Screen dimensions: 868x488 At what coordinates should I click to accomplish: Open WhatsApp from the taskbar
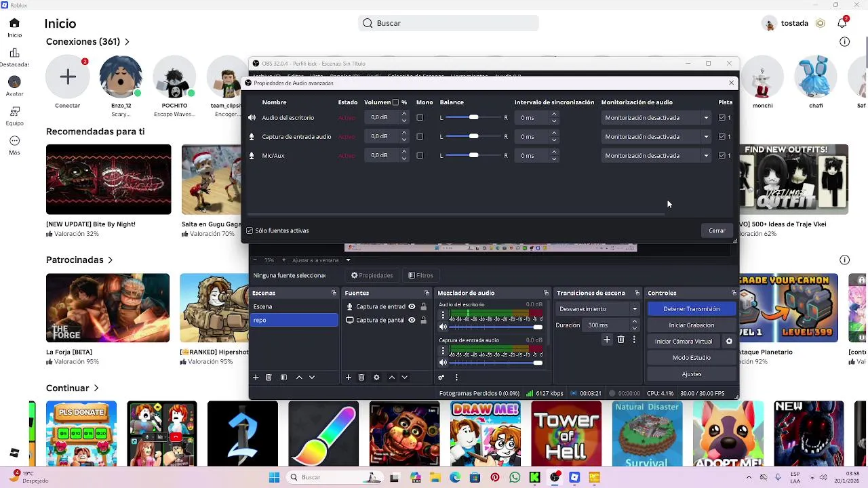click(515, 478)
